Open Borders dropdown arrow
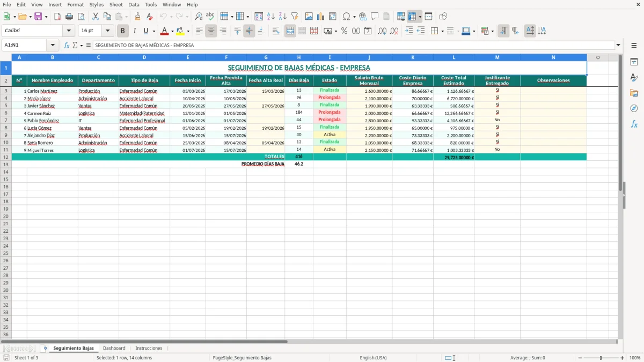The width and height of the screenshot is (644, 362). point(442,31)
